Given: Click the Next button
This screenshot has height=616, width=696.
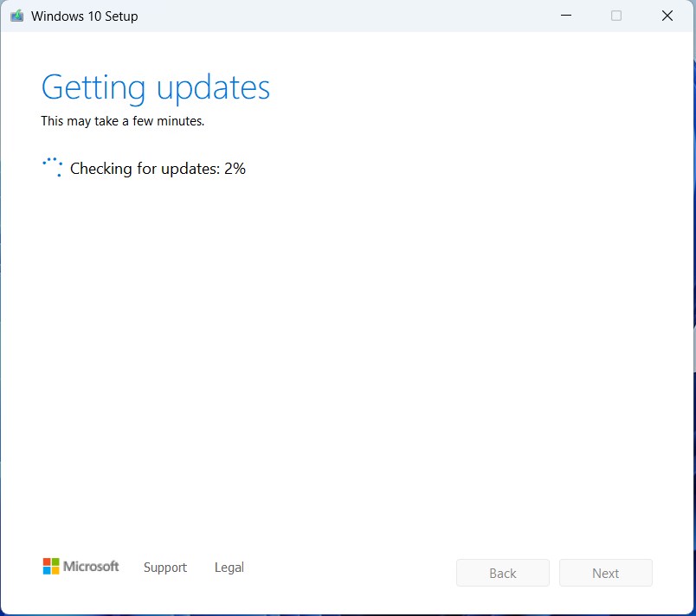Looking at the screenshot, I should (605, 573).
